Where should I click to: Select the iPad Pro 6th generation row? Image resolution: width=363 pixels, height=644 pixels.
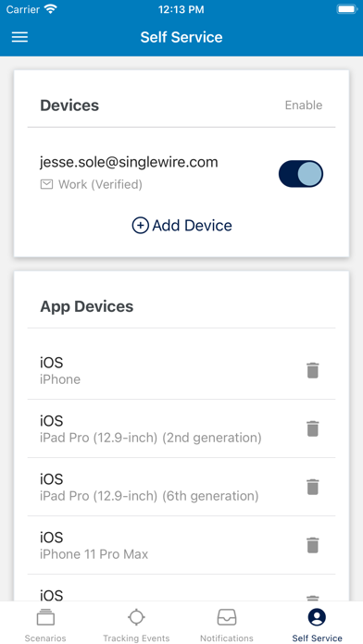181,487
